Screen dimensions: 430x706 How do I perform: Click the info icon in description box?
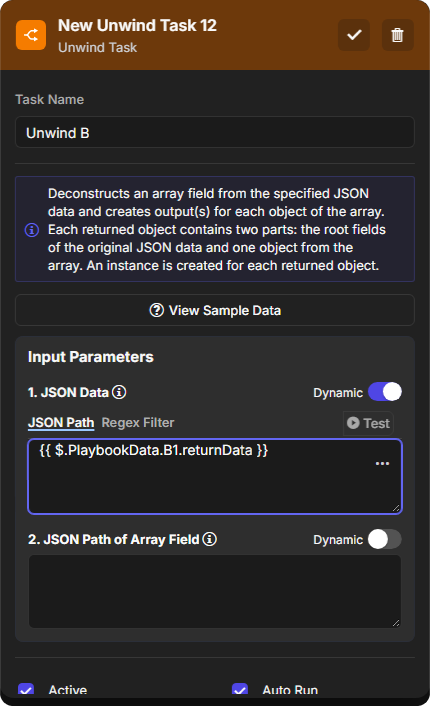(x=32, y=230)
